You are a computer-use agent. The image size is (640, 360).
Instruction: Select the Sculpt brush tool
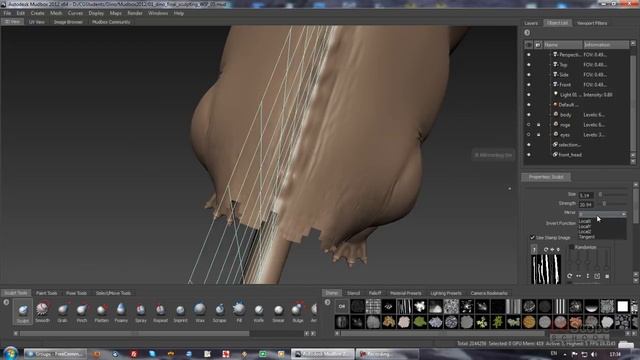pos(23,312)
